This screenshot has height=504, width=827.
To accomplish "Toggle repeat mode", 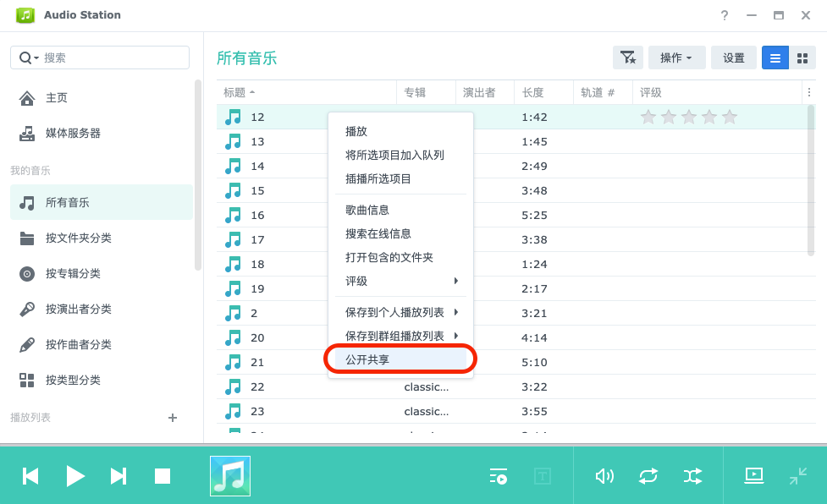I will [x=648, y=476].
